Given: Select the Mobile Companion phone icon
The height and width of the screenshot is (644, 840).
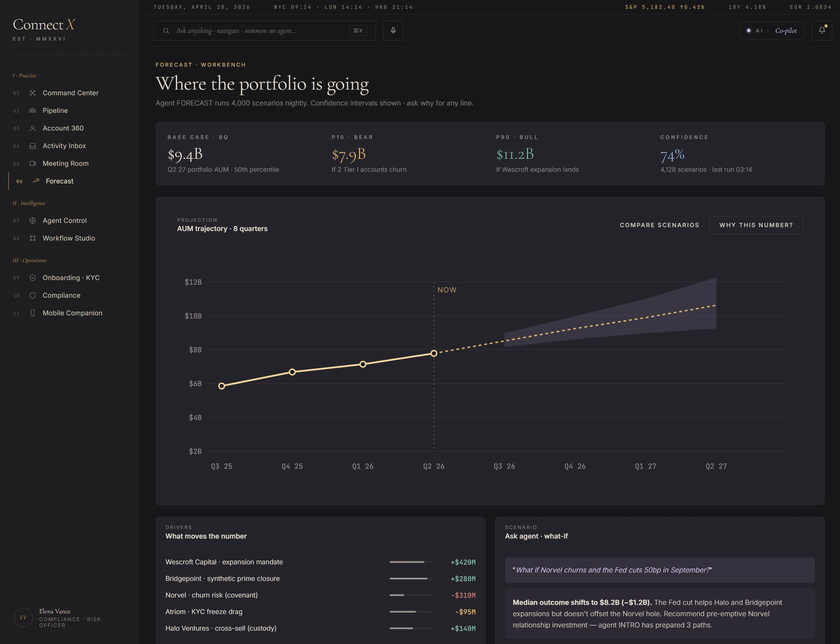Looking at the screenshot, I should [34, 313].
